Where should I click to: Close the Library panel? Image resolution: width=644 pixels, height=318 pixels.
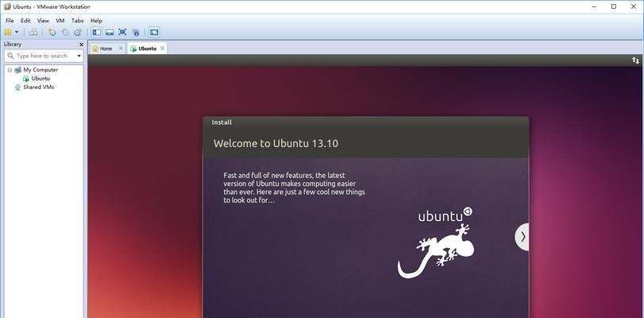(x=81, y=45)
